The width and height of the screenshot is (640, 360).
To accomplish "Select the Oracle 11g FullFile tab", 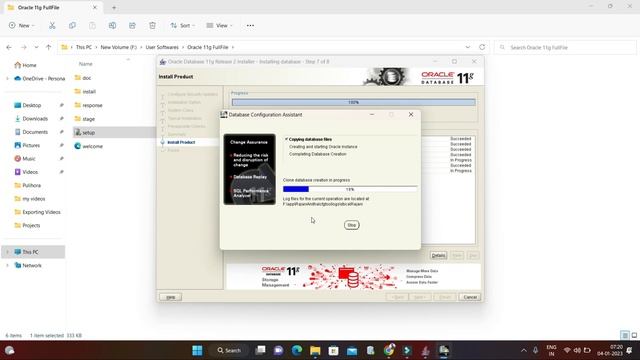I will [x=52, y=7].
